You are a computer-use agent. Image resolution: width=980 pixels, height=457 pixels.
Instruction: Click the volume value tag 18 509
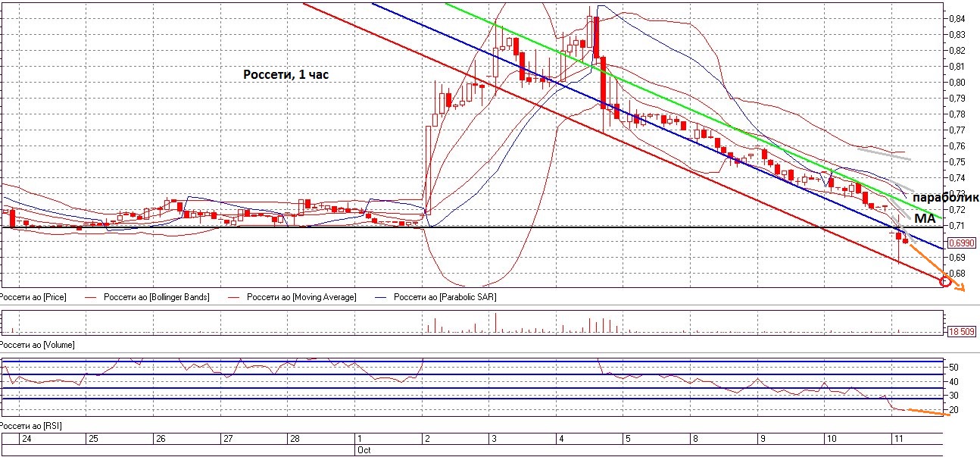961,331
